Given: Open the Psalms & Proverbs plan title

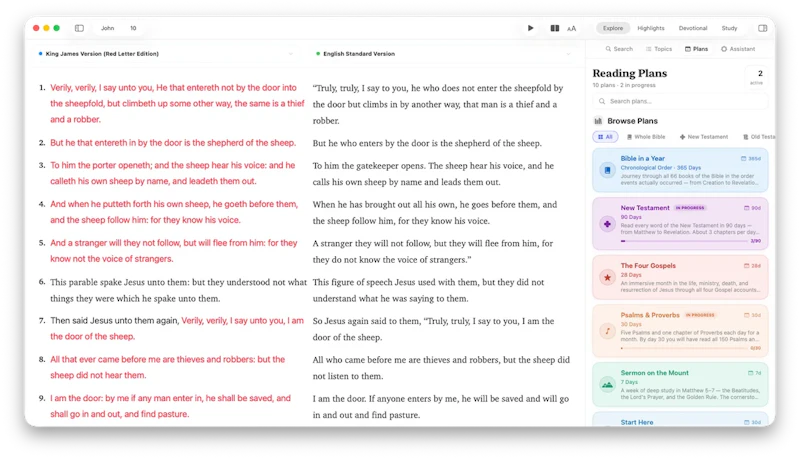Looking at the screenshot, I should click(x=650, y=315).
